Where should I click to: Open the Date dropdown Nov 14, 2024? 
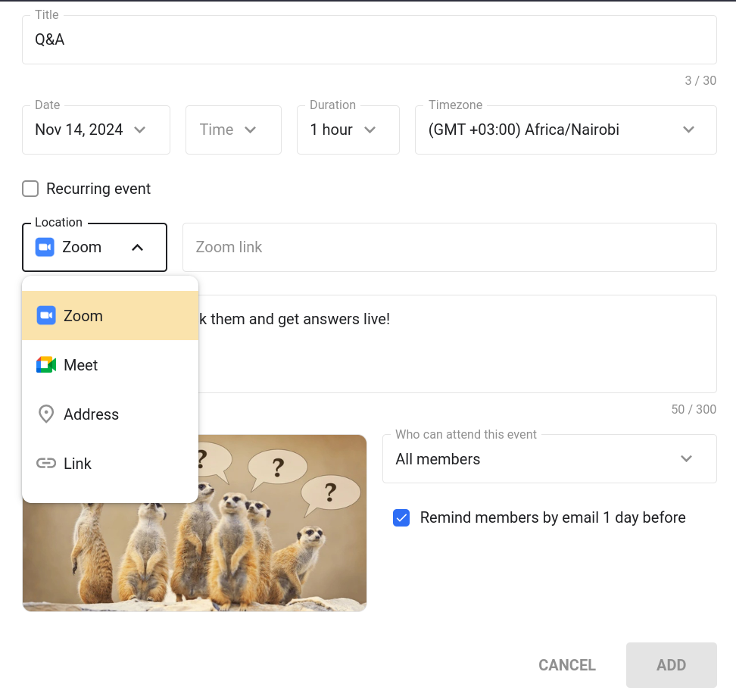[x=95, y=130]
